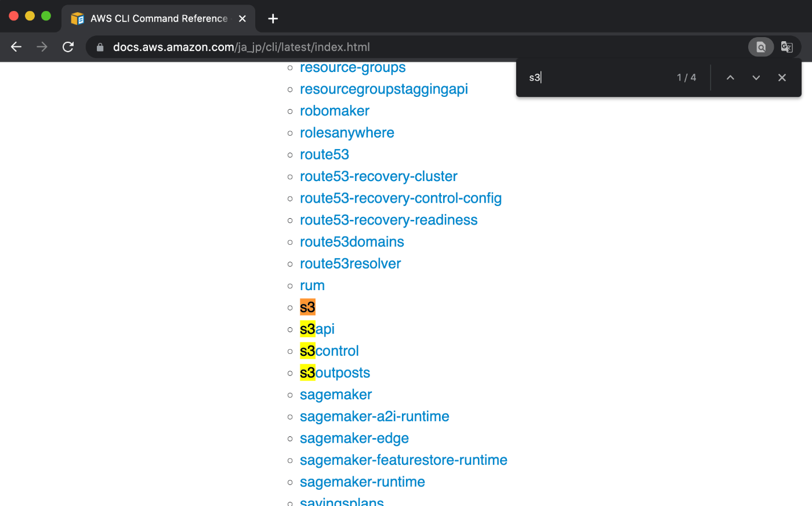The height and width of the screenshot is (506, 812).
Task: Open the robomaker command page
Action: point(334,110)
